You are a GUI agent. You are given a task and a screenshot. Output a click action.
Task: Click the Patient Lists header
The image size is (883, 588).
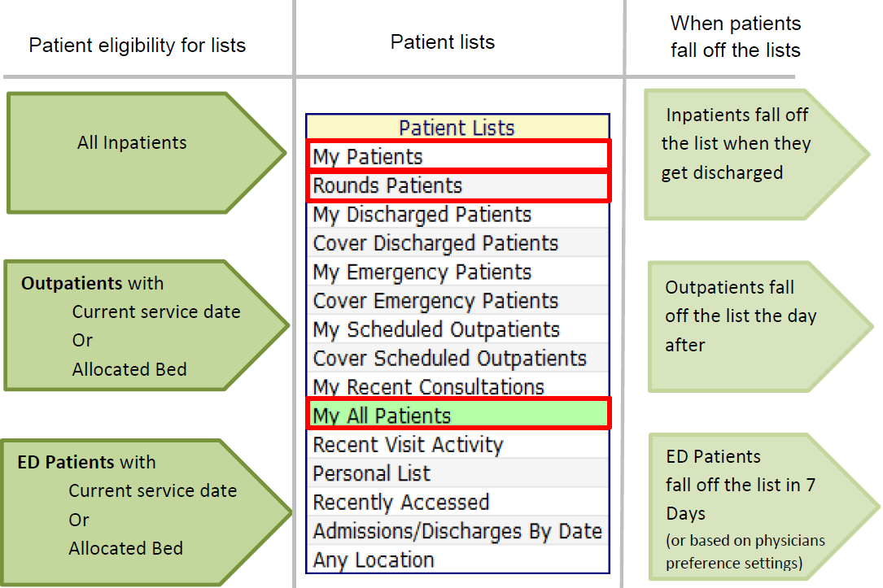pyautogui.click(x=457, y=127)
